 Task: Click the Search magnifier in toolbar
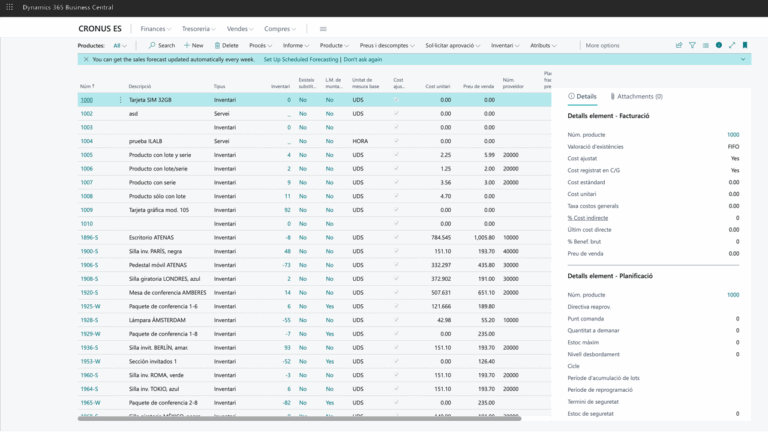click(x=162, y=46)
